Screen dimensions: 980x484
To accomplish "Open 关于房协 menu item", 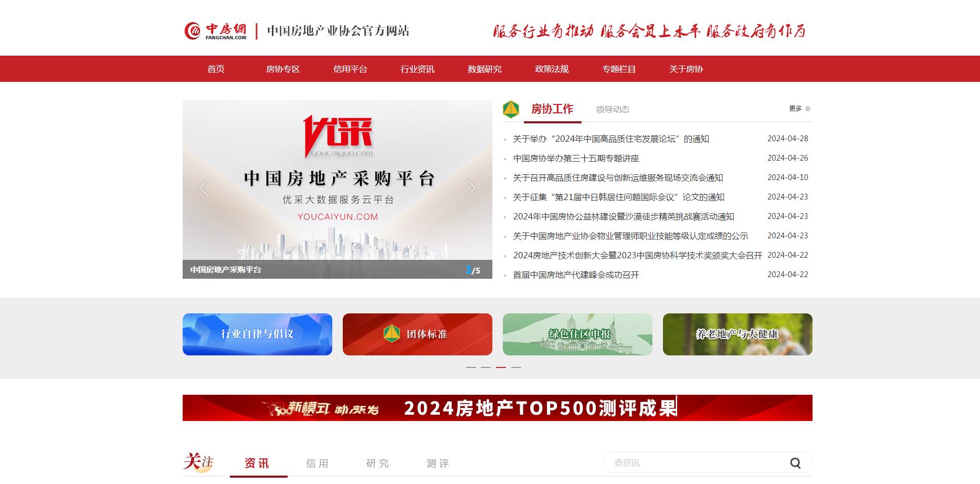I will click(x=686, y=69).
